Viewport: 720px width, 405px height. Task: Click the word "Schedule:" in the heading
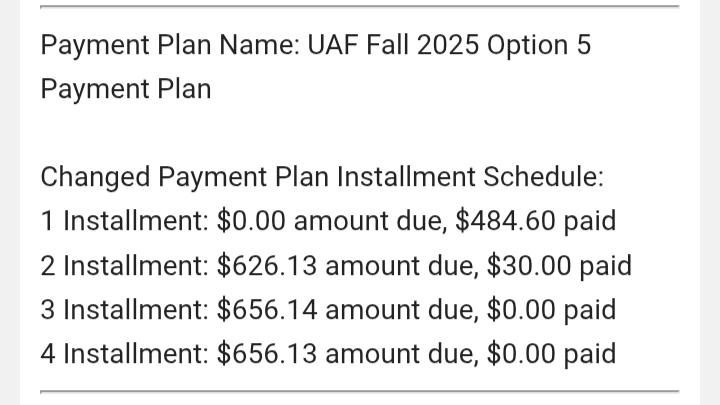543,177
